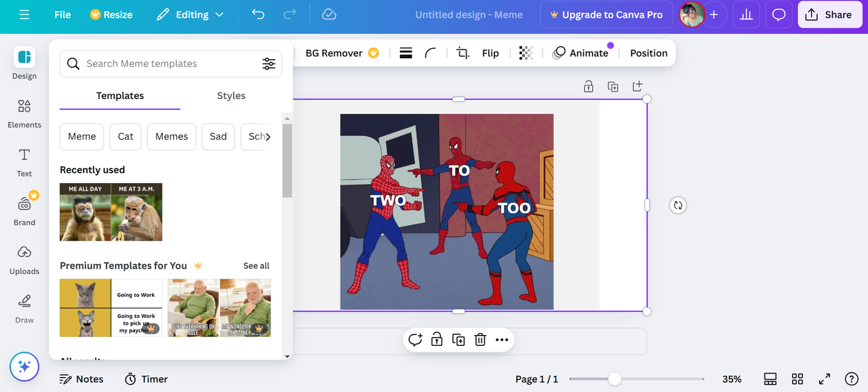Launch the Magic sparkle assistant button
The image size is (868, 392).
pyautogui.click(x=24, y=367)
